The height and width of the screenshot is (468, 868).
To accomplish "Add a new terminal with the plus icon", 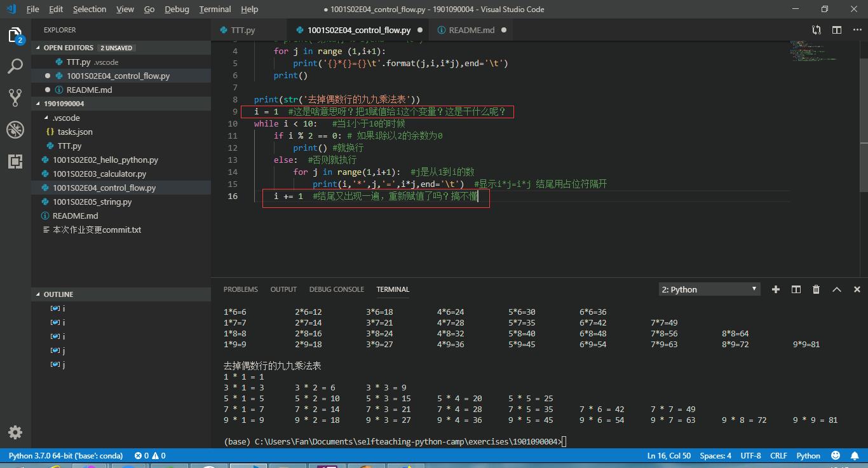I will click(x=775, y=289).
